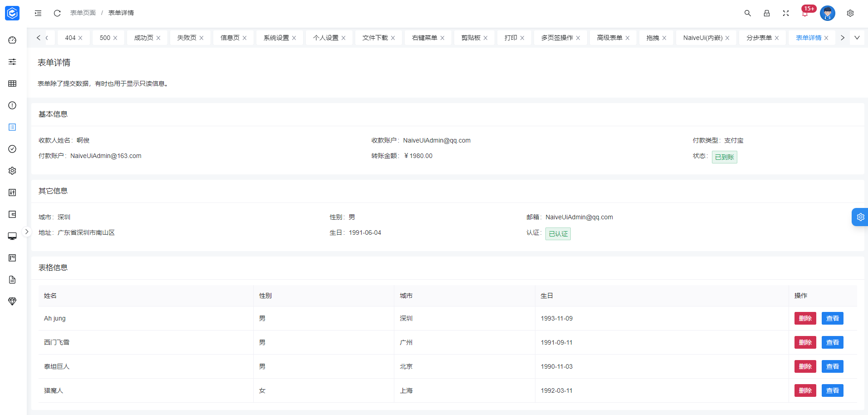Screen dimensions: 868x415
Task: Click the user avatar in the header
Action: coord(827,13)
